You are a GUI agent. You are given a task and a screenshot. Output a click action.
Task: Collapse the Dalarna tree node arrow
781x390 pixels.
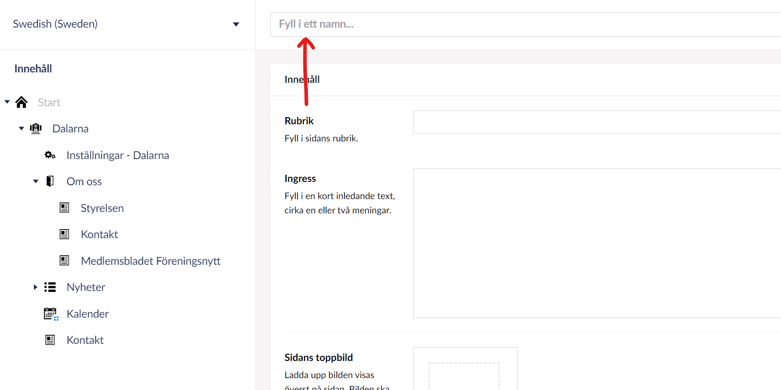21,129
